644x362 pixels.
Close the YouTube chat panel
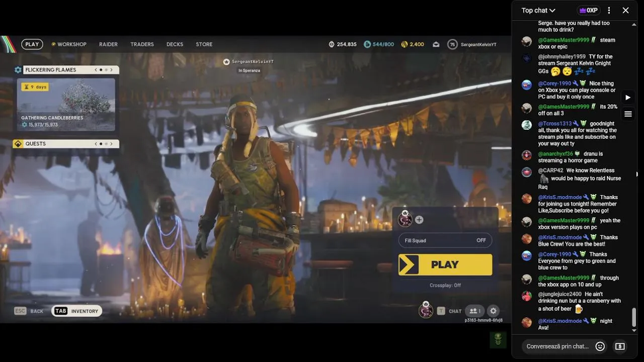coord(625,10)
